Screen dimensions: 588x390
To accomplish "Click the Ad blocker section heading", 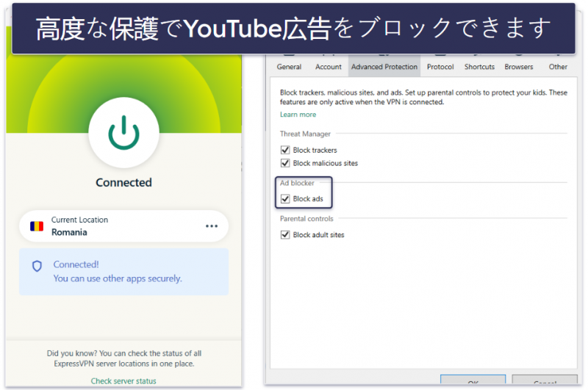I will [x=297, y=183].
